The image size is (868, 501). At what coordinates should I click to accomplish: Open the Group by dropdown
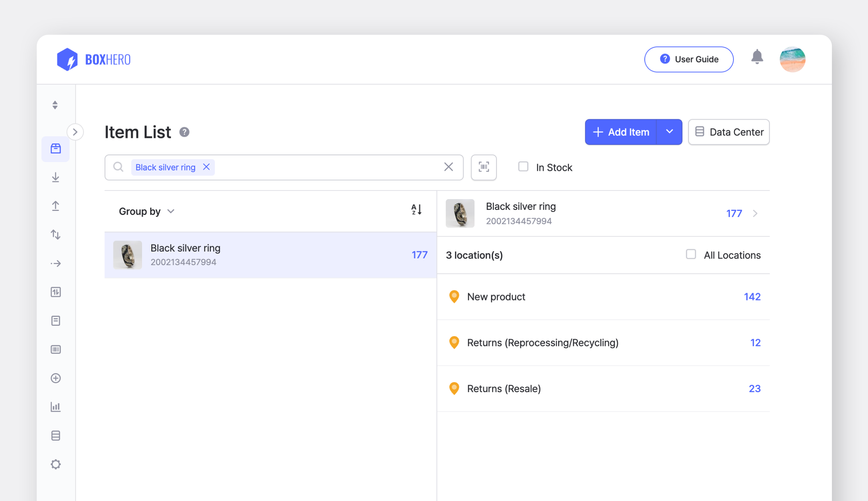146,211
